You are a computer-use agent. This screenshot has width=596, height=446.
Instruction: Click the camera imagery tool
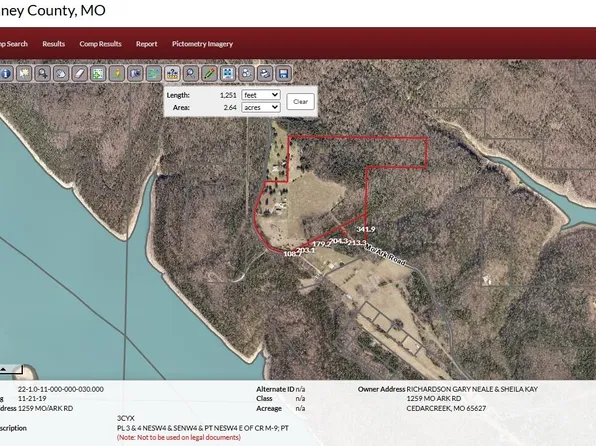tap(135, 73)
